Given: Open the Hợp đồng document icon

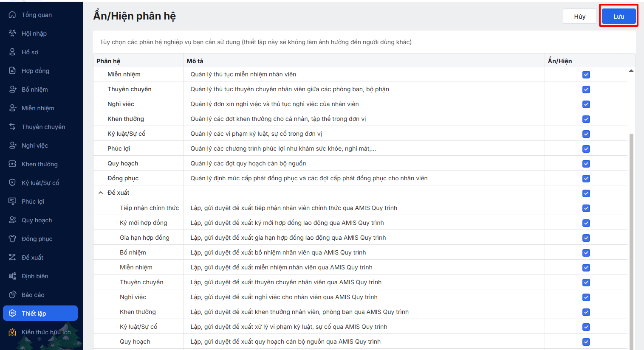Looking at the screenshot, I should pyautogui.click(x=12, y=71).
